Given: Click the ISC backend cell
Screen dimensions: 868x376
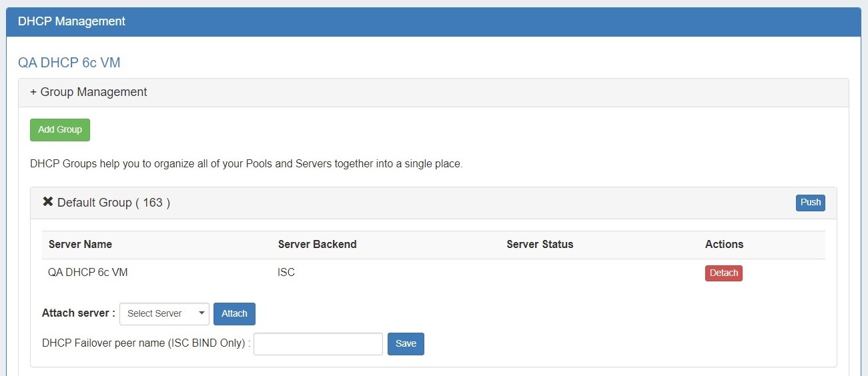Looking at the screenshot, I should click(x=286, y=273).
